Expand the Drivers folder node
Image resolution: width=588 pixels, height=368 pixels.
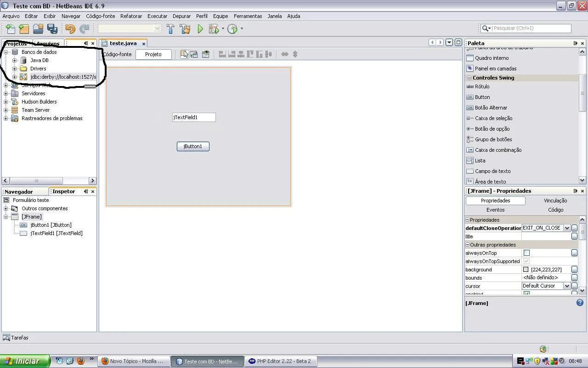(14, 69)
